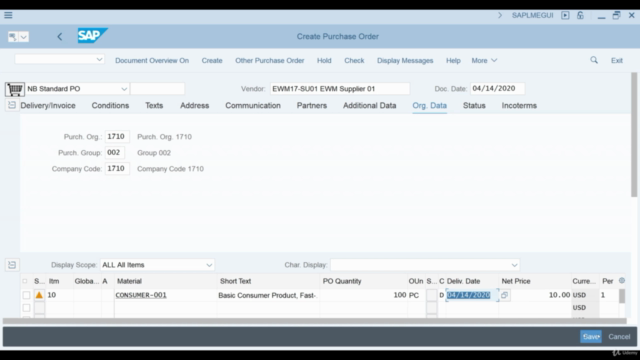Click Document Overview On
Screen dimensions: 640x360
[152, 60]
